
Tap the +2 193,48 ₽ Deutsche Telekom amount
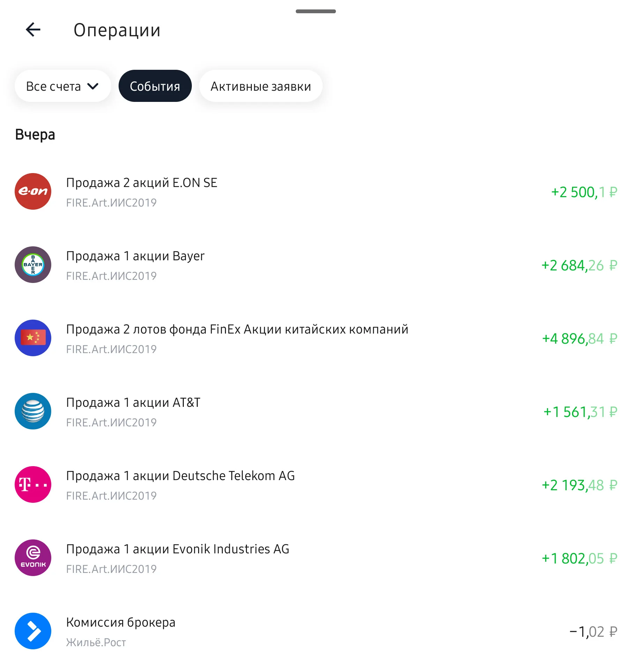pos(579,485)
